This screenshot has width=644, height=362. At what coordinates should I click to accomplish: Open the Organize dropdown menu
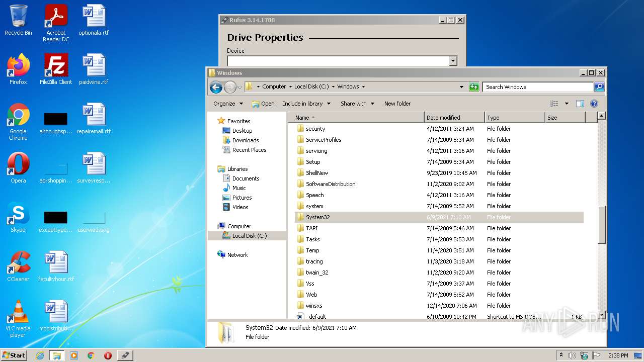228,104
